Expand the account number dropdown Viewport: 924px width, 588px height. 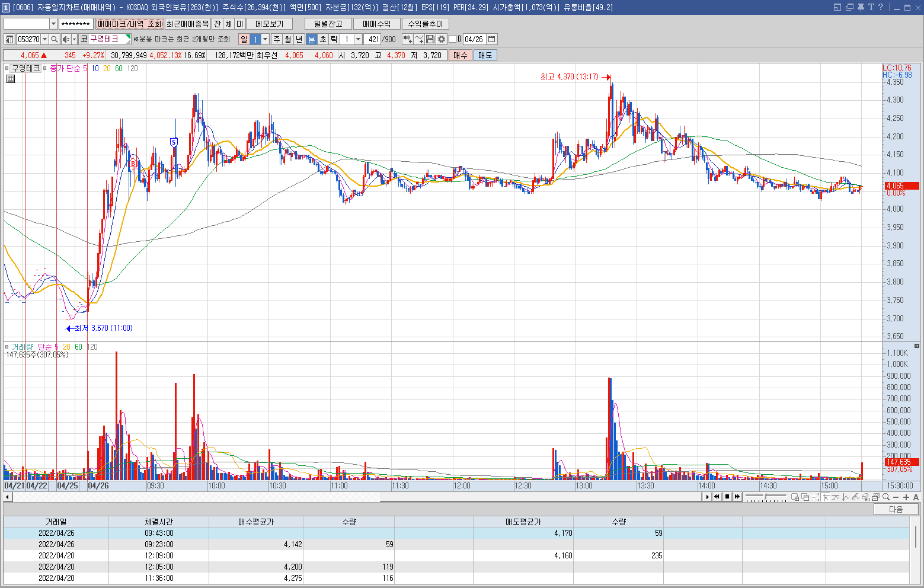tap(53, 24)
